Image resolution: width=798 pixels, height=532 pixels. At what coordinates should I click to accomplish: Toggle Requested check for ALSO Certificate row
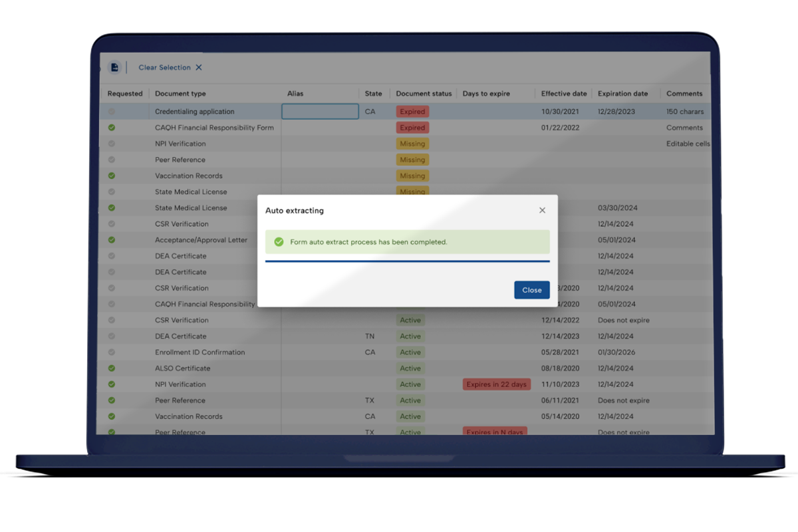pos(112,368)
